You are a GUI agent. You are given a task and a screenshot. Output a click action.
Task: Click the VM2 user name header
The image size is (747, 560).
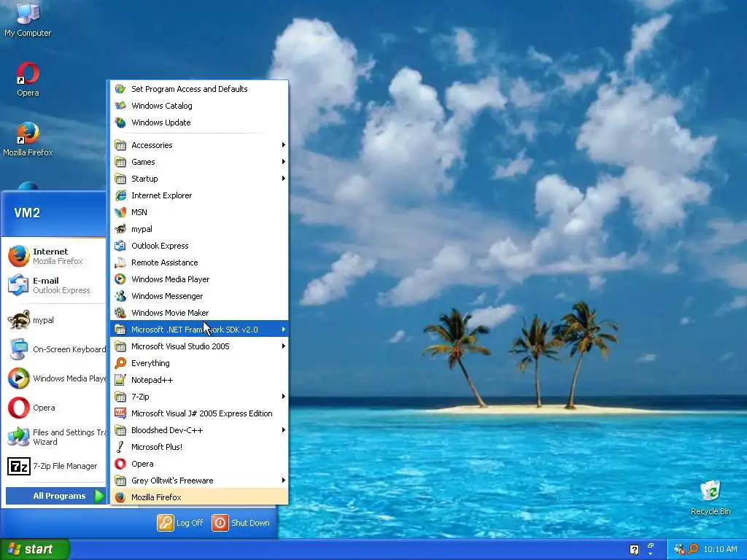27,212
